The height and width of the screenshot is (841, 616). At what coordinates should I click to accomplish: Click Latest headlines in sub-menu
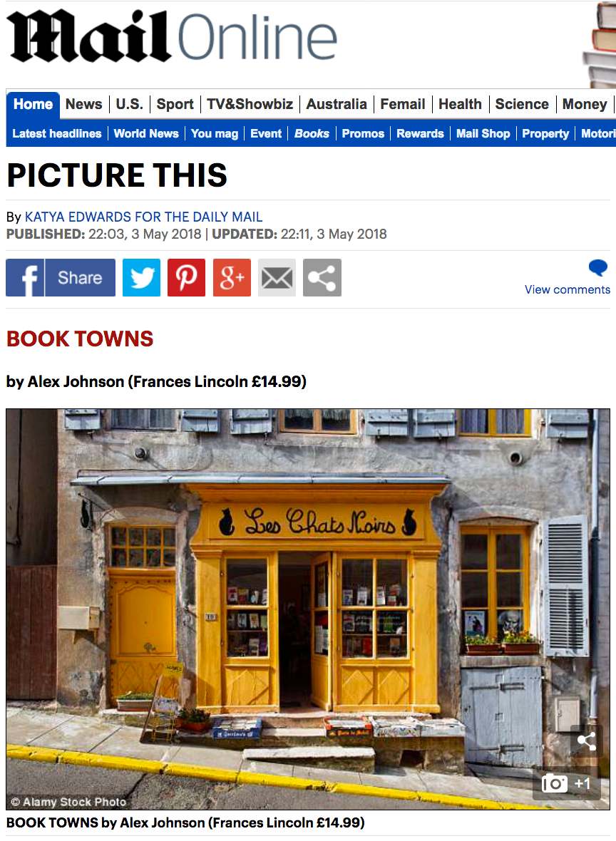pyautogui.click(x=57, y=133)
